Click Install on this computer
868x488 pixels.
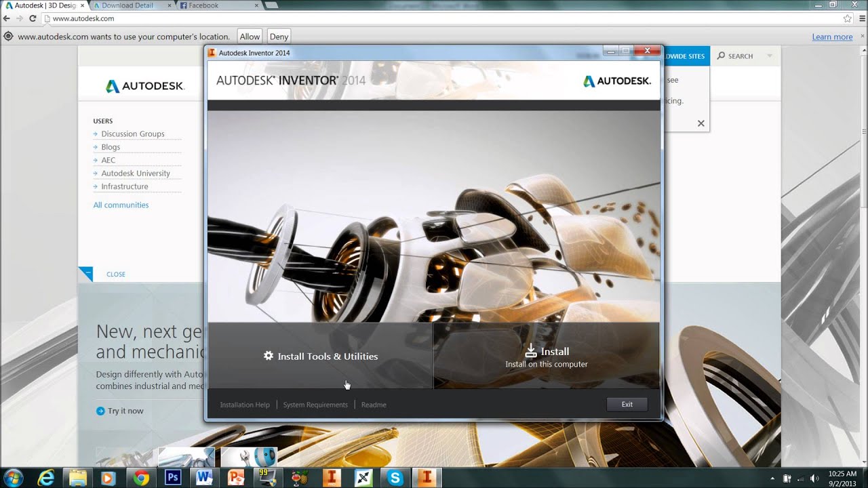pos(546,356)
